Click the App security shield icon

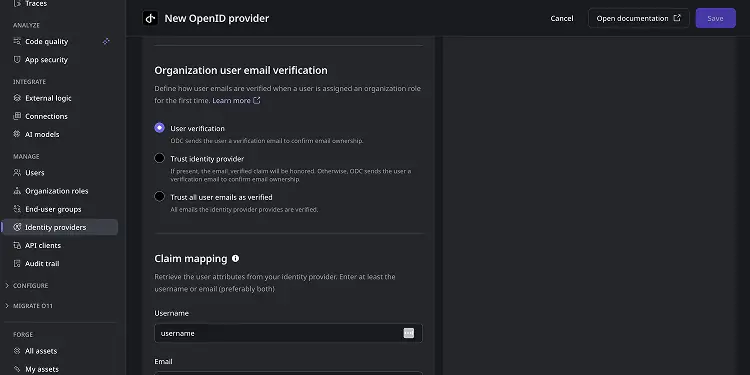click(x=17, y=60)
